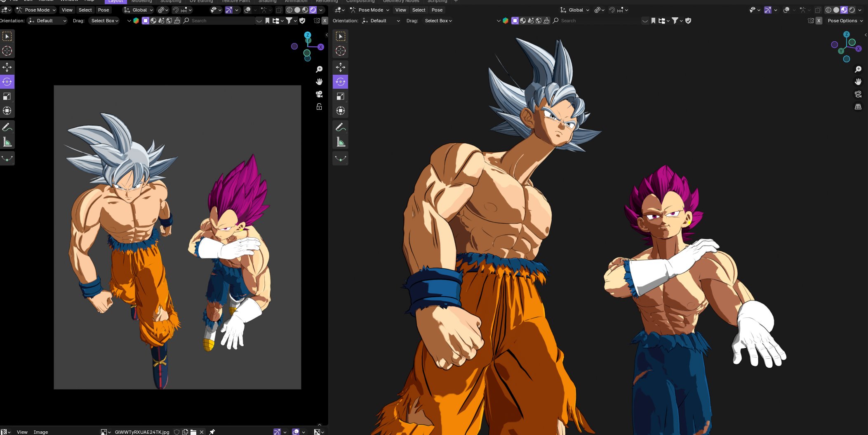Open Global transform orientation dropdown in left viewport
This screenshot has width=868, height=435.
coord(139,10)
